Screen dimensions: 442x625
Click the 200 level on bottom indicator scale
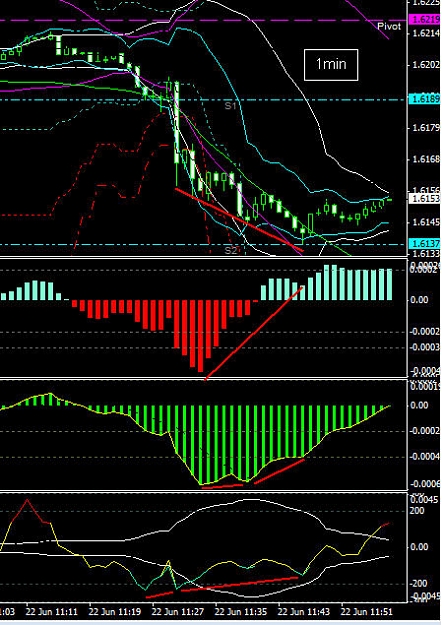[417, 511]
